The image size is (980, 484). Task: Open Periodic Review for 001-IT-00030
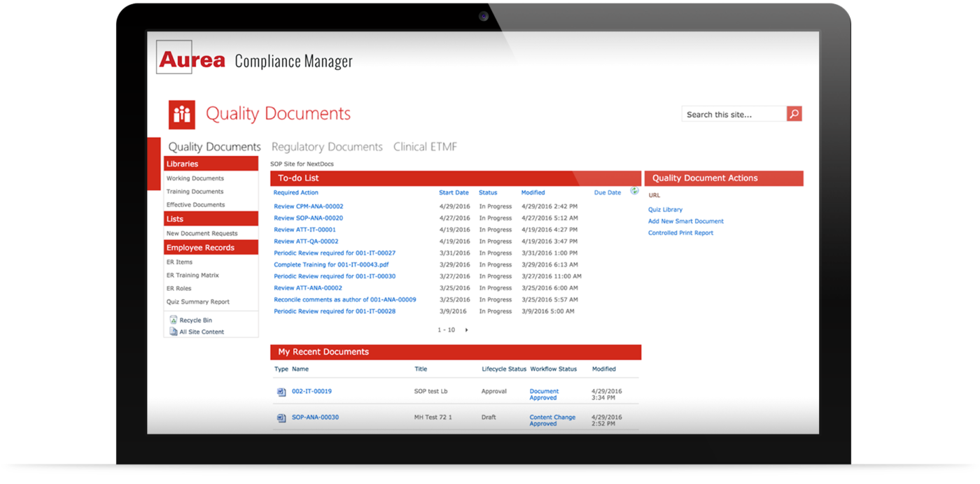[x=335, y=276]
